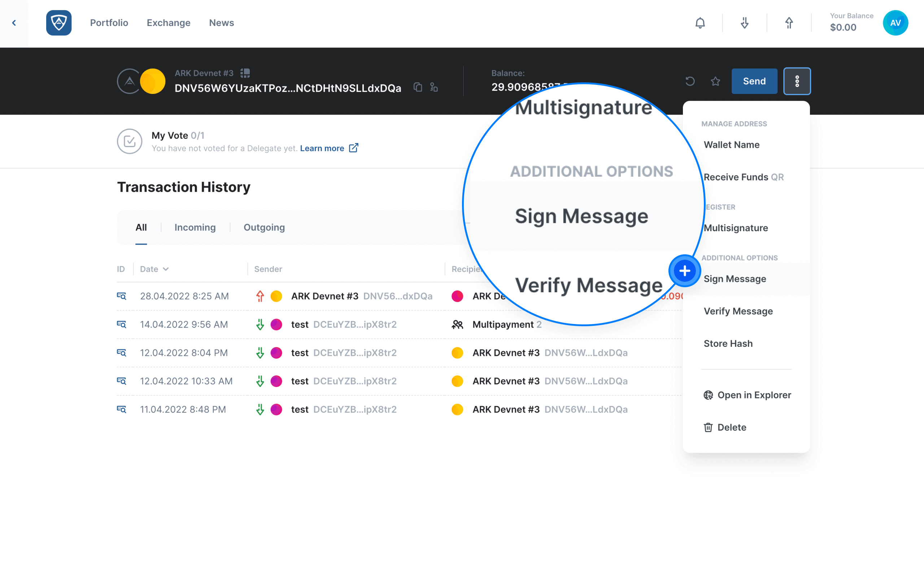Sort transactions by Date column chevron
Image resolution: width=924 pixels, height=578 pixels.
coord(166,269)
